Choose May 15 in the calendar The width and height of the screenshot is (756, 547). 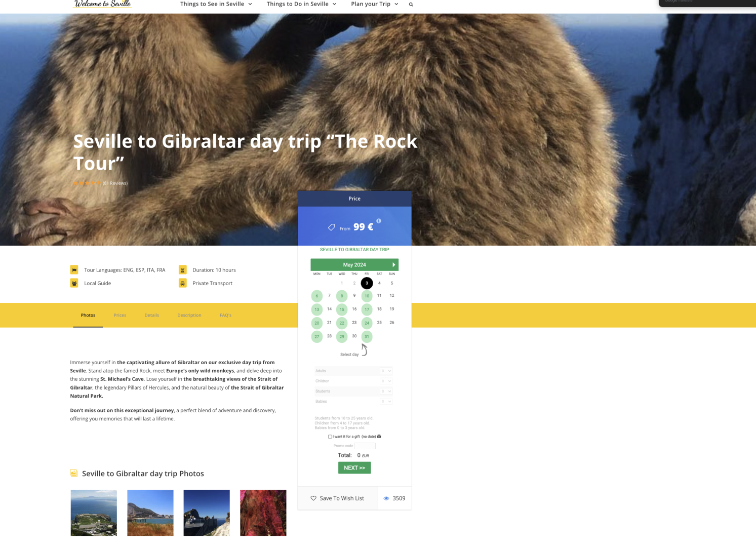[x=342, y=309]
